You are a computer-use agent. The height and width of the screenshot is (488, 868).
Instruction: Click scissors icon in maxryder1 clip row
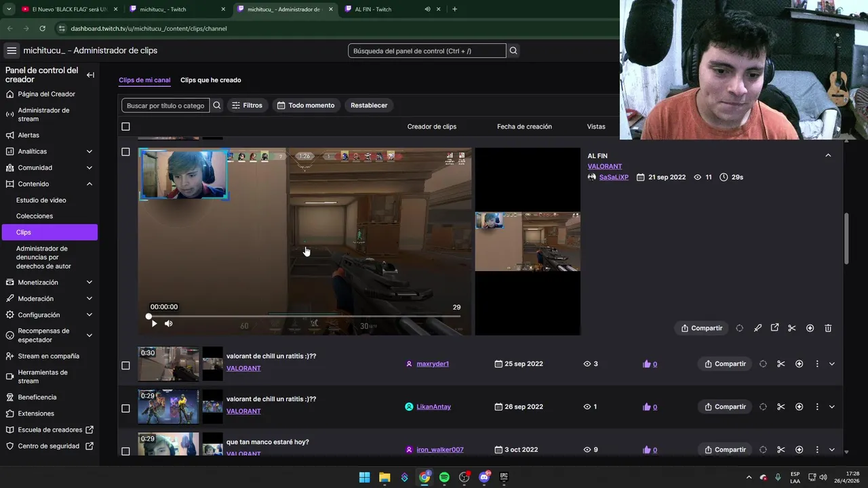click(x=781, y=364)
